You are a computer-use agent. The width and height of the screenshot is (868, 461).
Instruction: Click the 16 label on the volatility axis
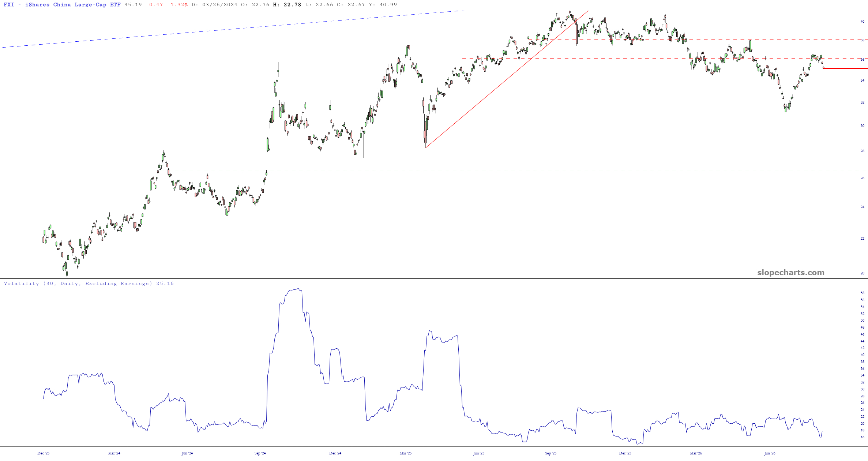pos(862,437)
